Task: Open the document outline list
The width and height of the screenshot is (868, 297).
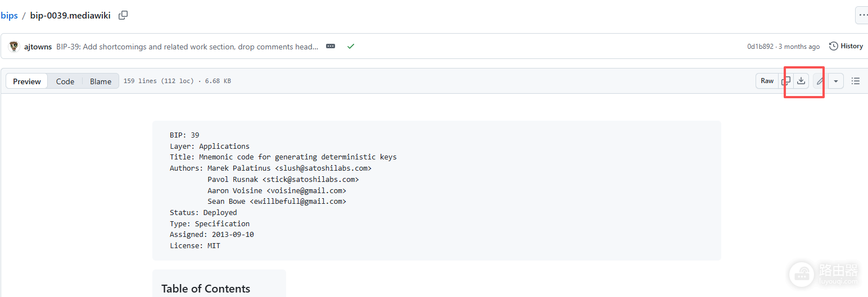Action: [856, 81]
